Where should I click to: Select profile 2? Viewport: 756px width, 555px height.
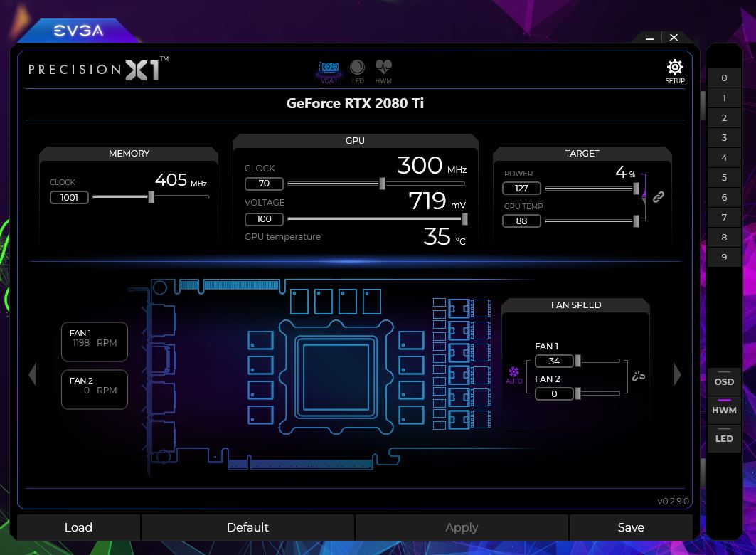click(724, 117)
